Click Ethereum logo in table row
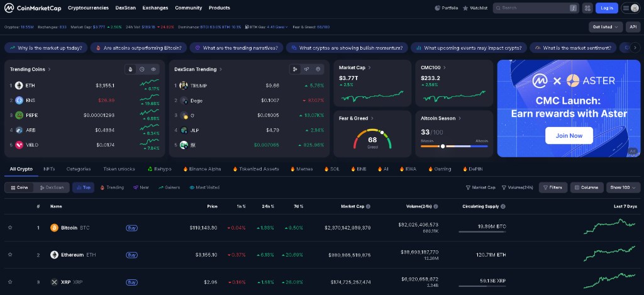The width and height of the screenshot is (644, 295). 54,255
